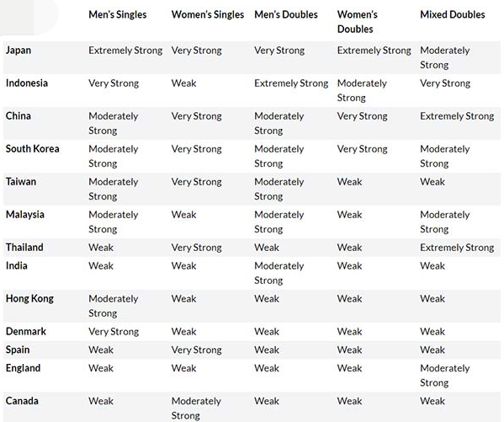
Task: Click the Men's Doubles column header
Action: pyautogui.click(x=286, y=15)
